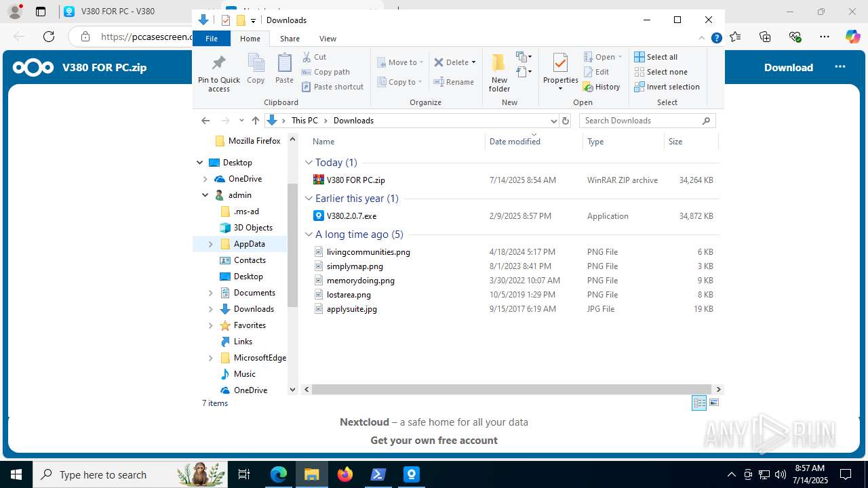Screen dimensions: 868x488
Task: Refresh the Downloads folder
Action: click(566, 121)
